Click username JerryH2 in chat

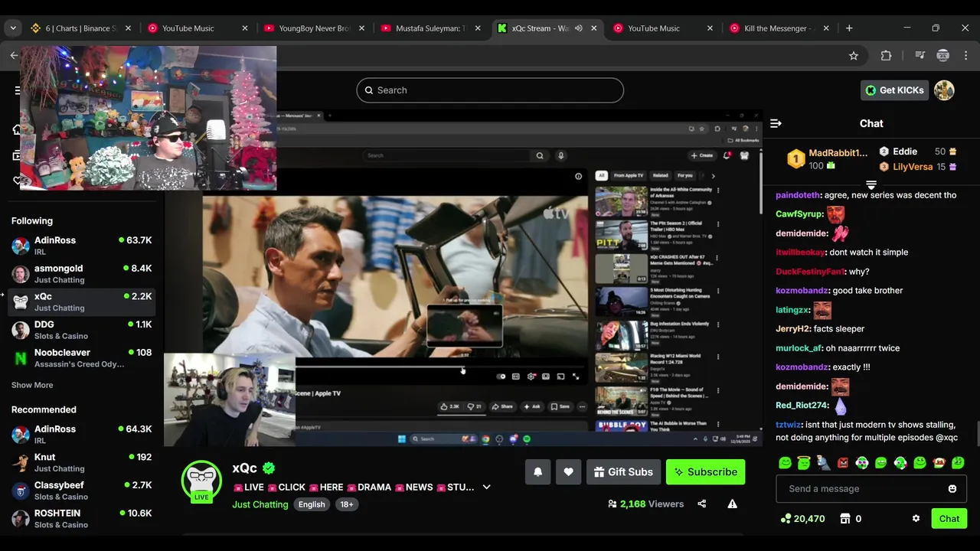click(x=792, y=329)
